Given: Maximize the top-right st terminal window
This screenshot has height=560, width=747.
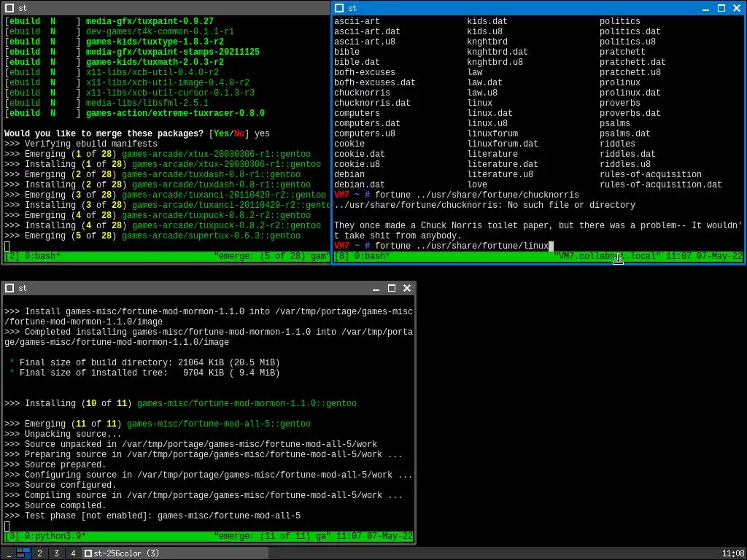Looking at the screenshot, I should tap(721, 8).
